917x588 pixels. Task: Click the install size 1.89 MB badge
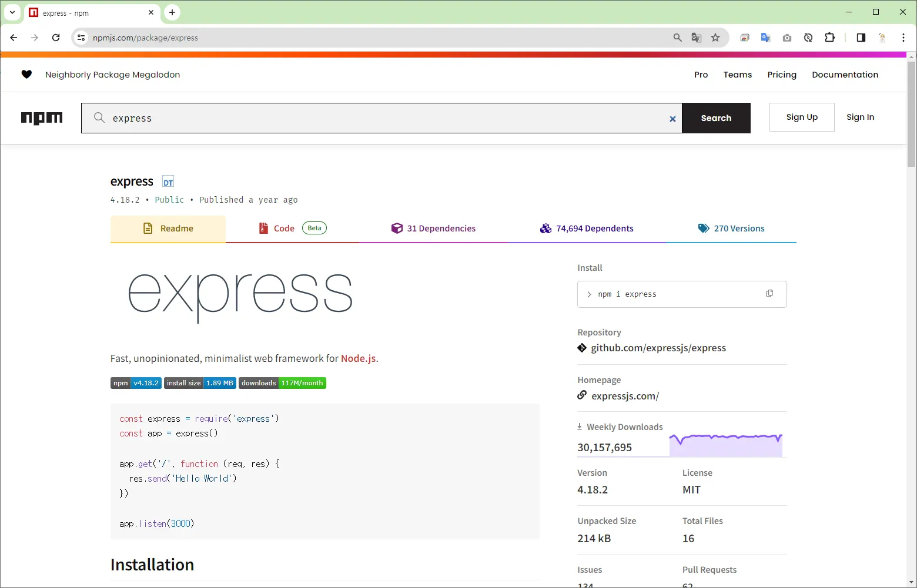point(200,383)
